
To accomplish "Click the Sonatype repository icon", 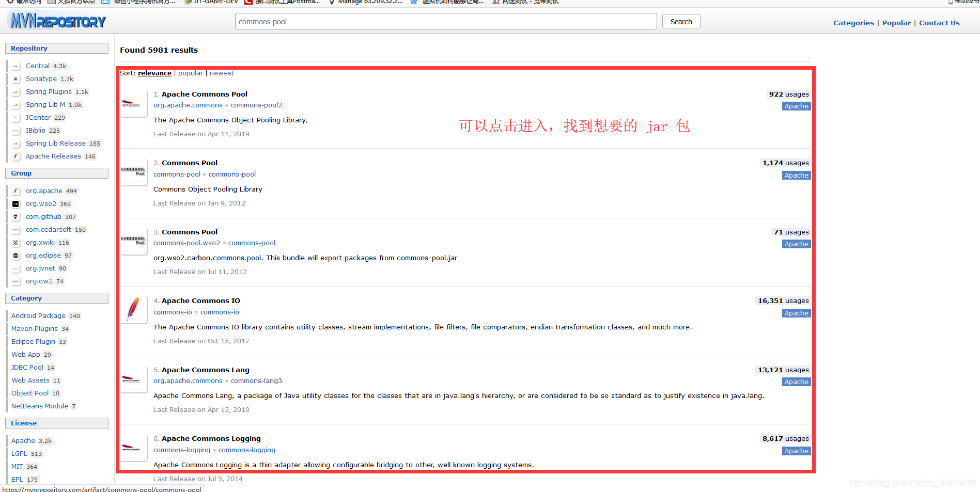I will 16,79.
